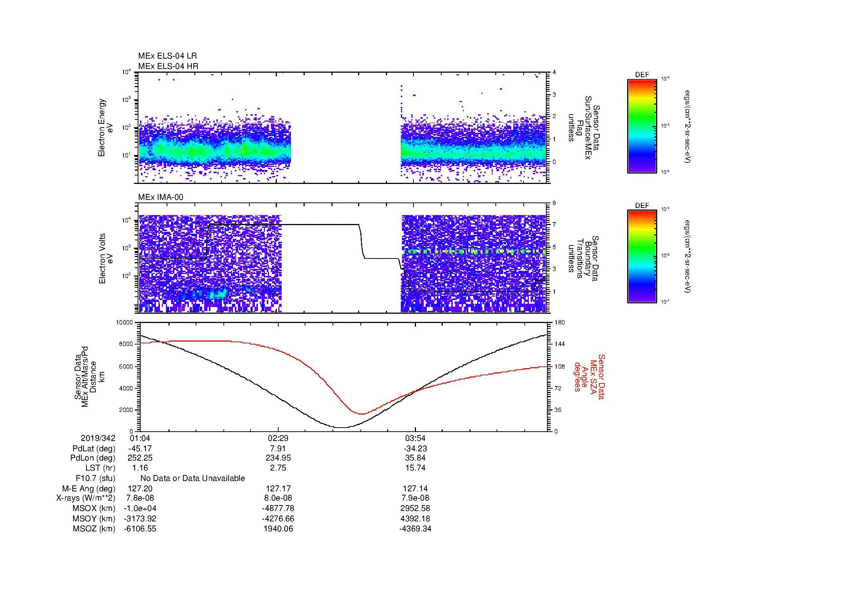Click the MSOY value 4392.18
The height and width of the screenshot is (613, 868).
click(x=416, y=518)
